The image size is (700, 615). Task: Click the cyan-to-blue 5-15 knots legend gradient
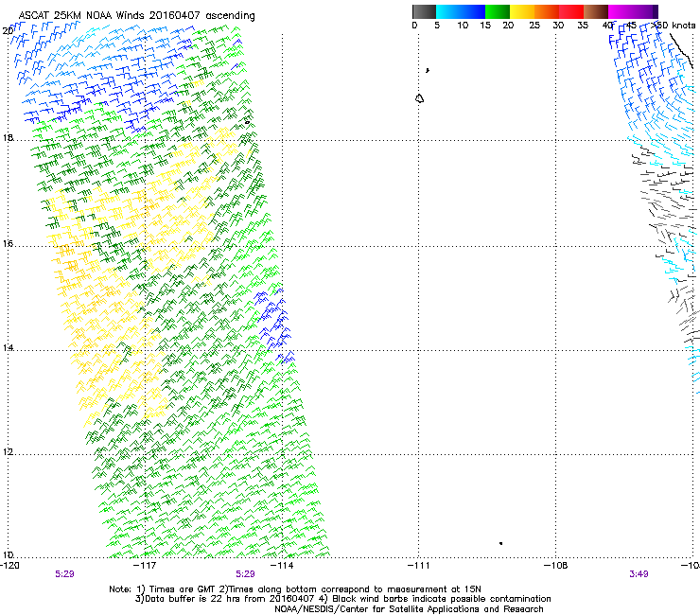point(461,11)
